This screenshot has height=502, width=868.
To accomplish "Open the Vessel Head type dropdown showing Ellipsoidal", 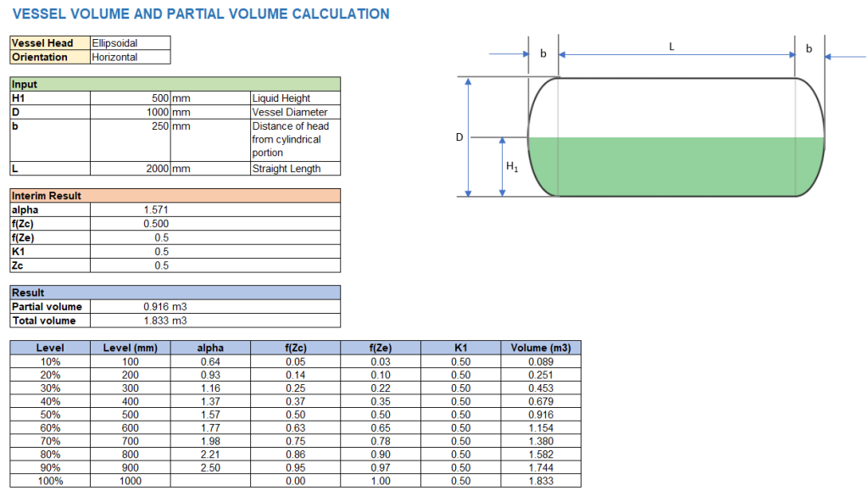I will (127, 42).
